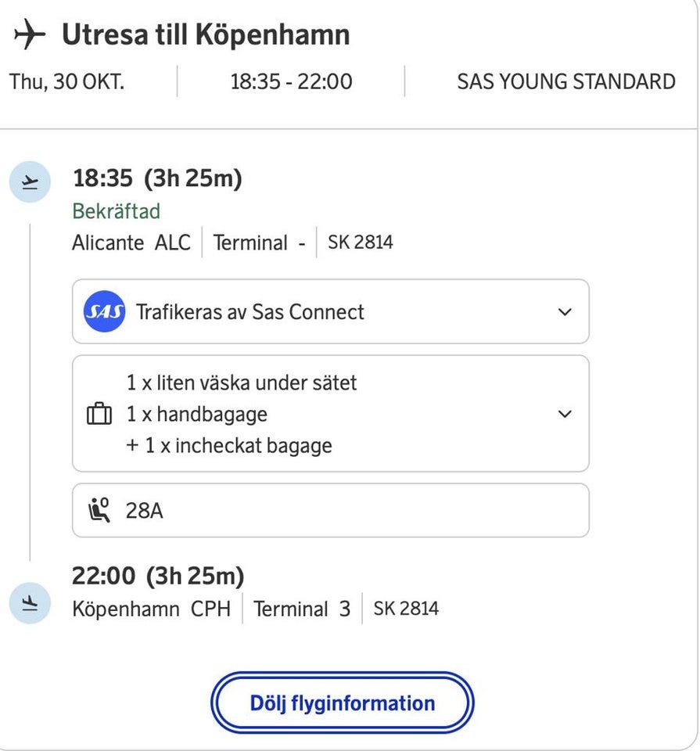
Task: Click the departure takeoff icon
Action: coord(30,182)
